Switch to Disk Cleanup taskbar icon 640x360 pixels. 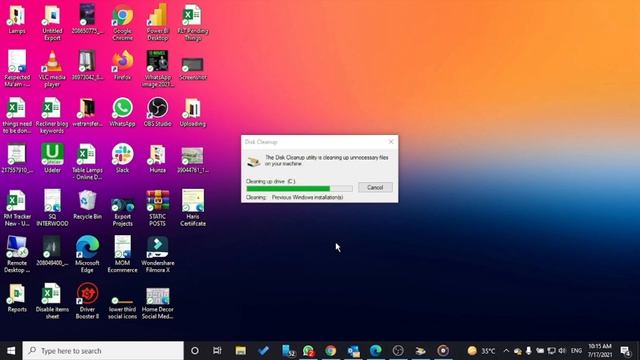coord(420,351)
